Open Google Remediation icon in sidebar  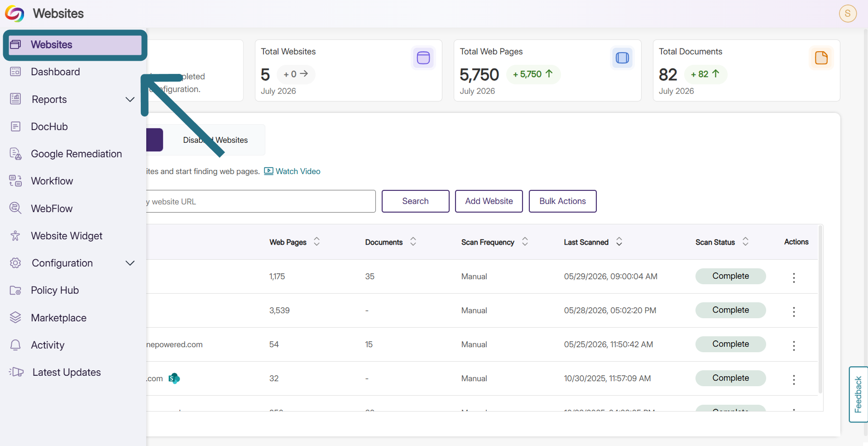pyautogui.click(x=15, y=154)
